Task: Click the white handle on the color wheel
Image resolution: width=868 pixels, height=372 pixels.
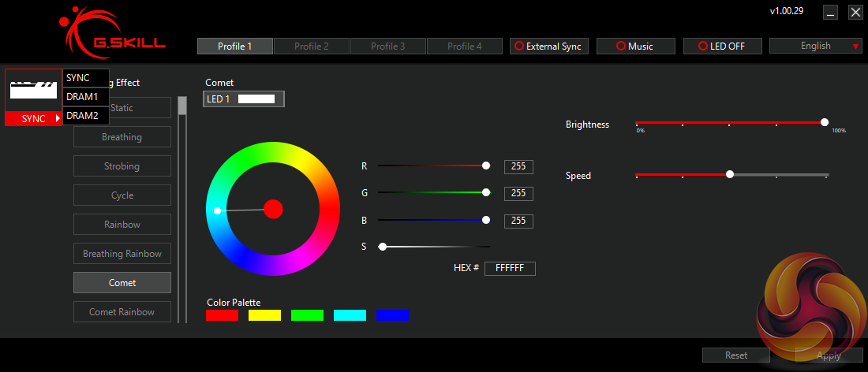Action: (x=217, y=211)
